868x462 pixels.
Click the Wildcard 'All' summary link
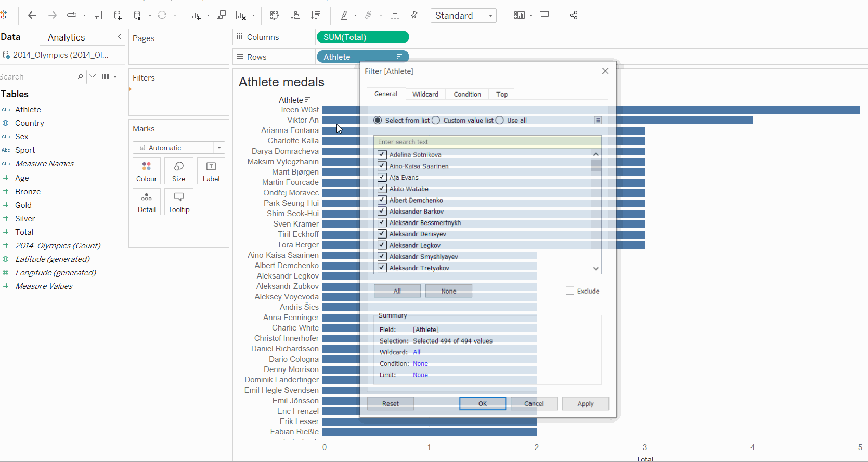(417, 352)
